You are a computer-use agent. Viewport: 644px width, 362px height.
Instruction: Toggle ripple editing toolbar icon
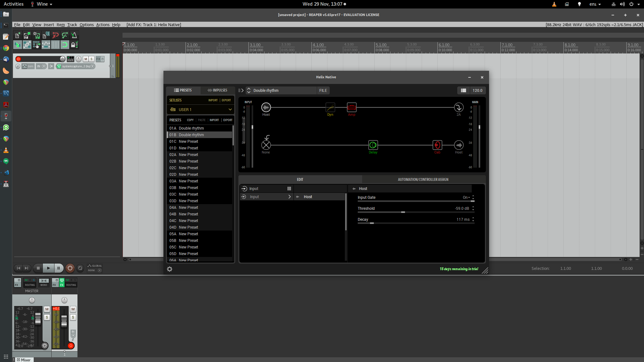[37, 45]
